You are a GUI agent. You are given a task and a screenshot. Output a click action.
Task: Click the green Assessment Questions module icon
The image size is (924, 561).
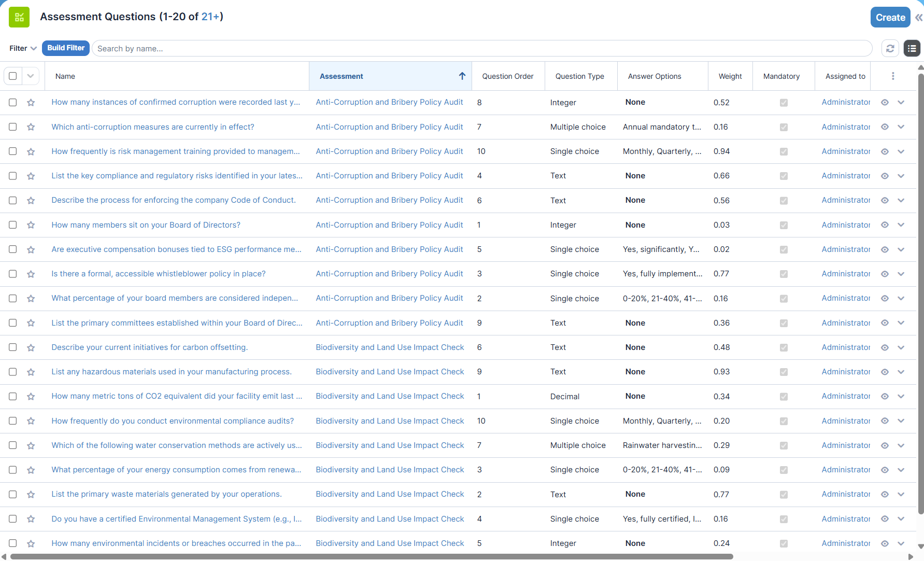(x=19, y=17)
